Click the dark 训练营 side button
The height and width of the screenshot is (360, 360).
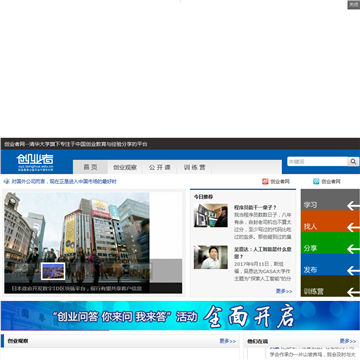[330, 286]
